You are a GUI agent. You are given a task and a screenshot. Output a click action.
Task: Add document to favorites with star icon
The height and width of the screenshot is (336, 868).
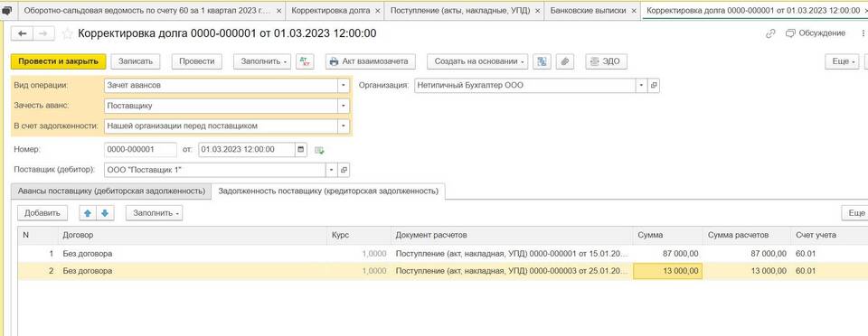pyautogui.click(x=68, y=33)
